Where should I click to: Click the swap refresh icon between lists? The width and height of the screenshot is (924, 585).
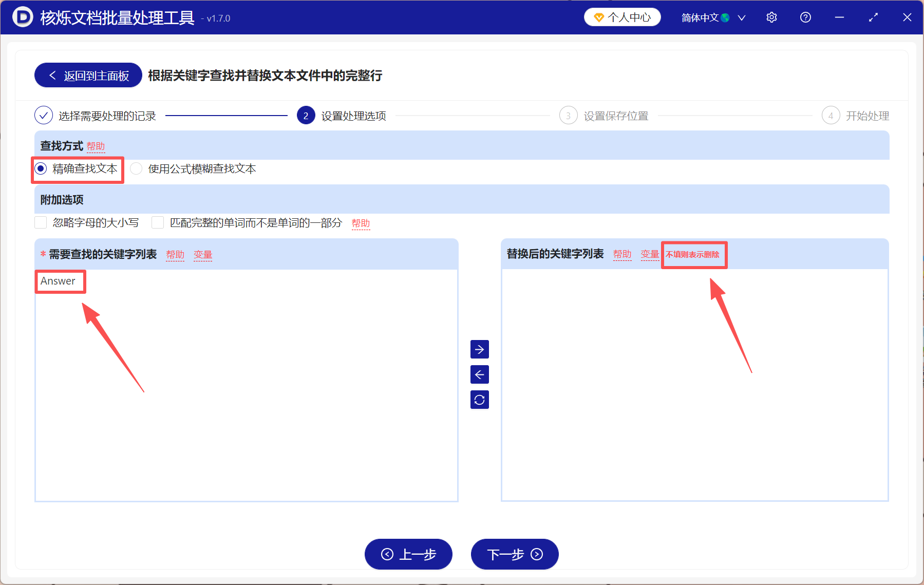[x=479, y=400]
